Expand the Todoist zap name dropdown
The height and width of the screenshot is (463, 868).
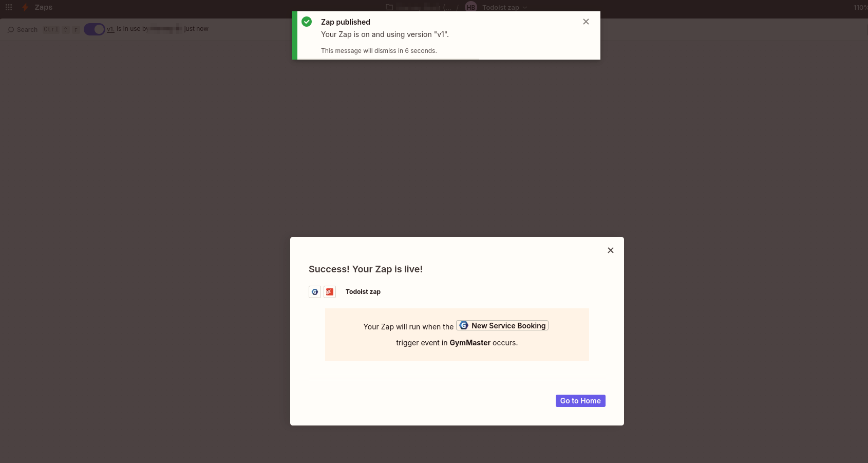(x=525, y=8)
